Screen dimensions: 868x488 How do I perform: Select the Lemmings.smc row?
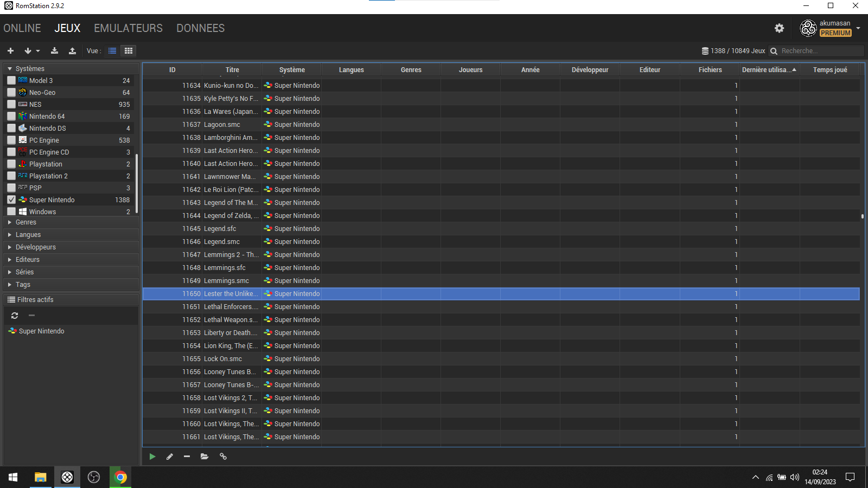pos(501,281)
